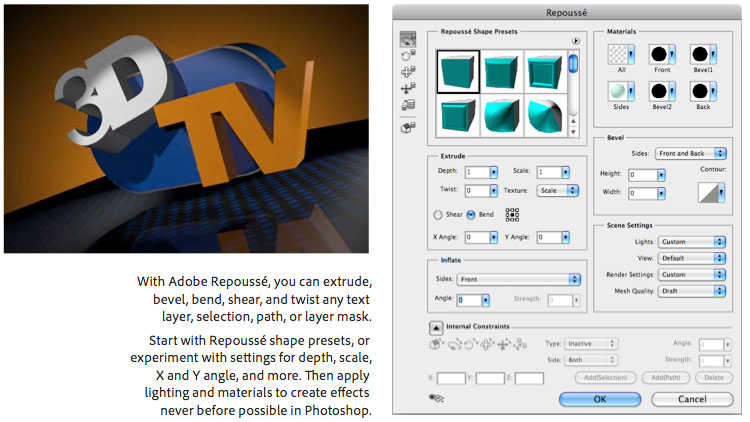Open the Bevel Sides dropdown
The height and width of the screenshot is (422, 750).
point(691,154)
